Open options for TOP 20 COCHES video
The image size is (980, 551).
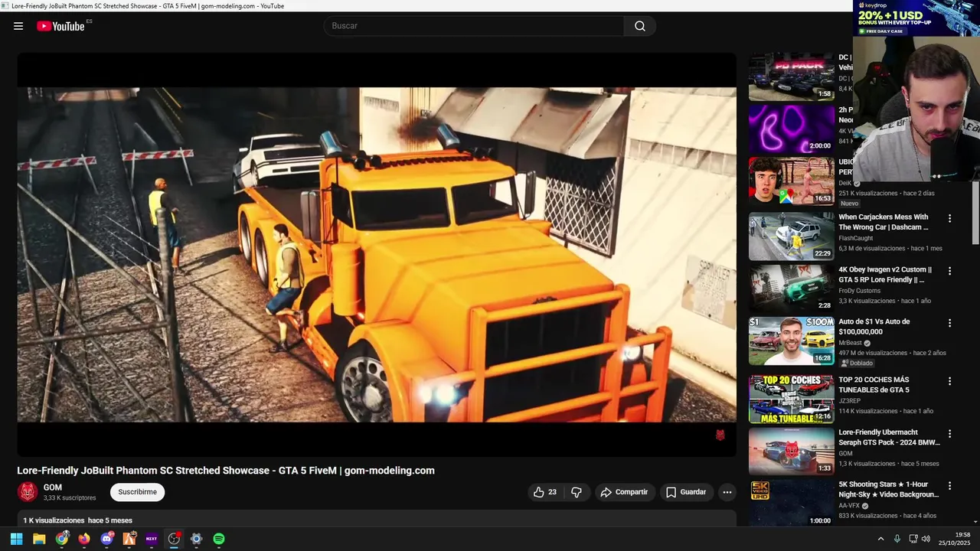(x=949, y=381)
